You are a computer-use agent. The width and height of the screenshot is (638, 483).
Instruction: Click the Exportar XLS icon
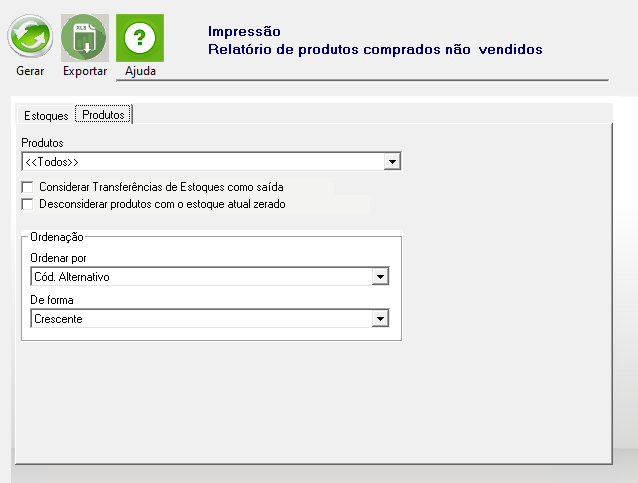(x=85, y=38)
